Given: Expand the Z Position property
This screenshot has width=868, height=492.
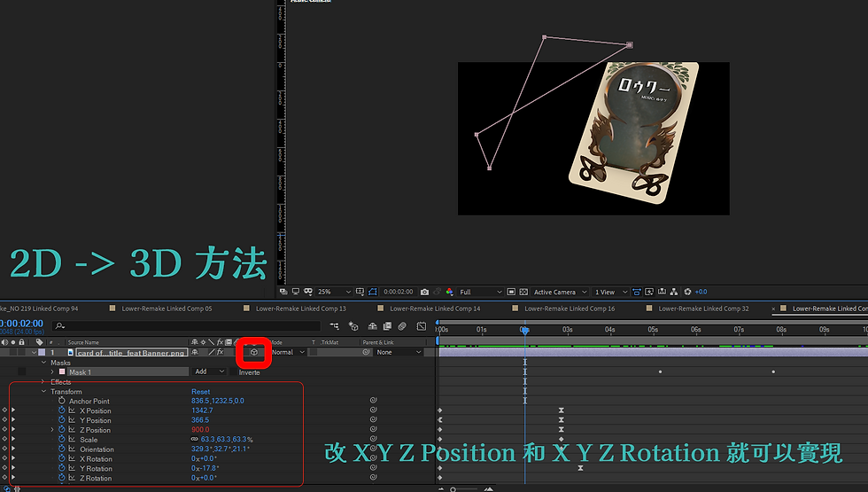Looking at the screenshot, I should [52, 430].
